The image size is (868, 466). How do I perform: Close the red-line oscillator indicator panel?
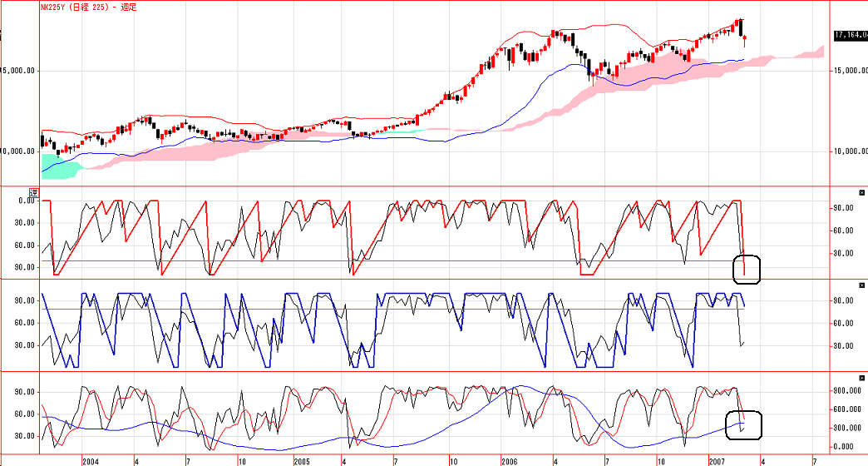point(861,192)
